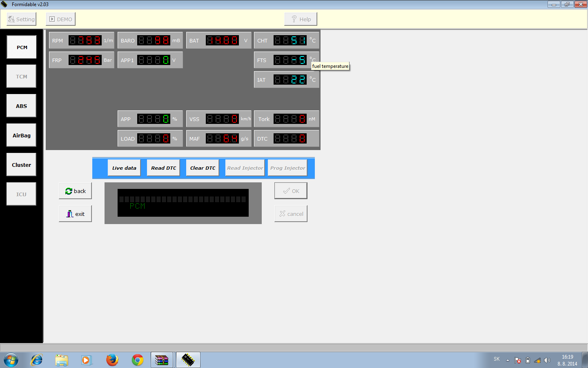Image resolution: width=588 pixels, height=368 pixels.
Task: Open Internet Explorer from taskbar
Action: coord(37,360)
